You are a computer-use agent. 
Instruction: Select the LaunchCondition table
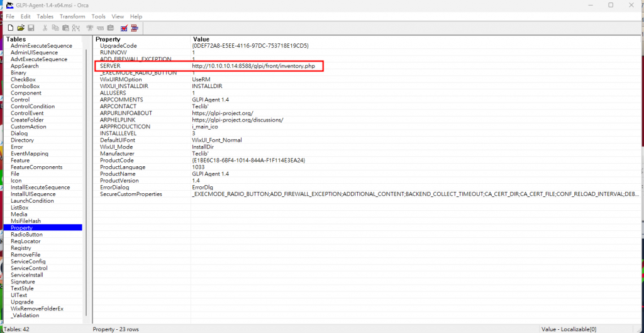point(32,201)
